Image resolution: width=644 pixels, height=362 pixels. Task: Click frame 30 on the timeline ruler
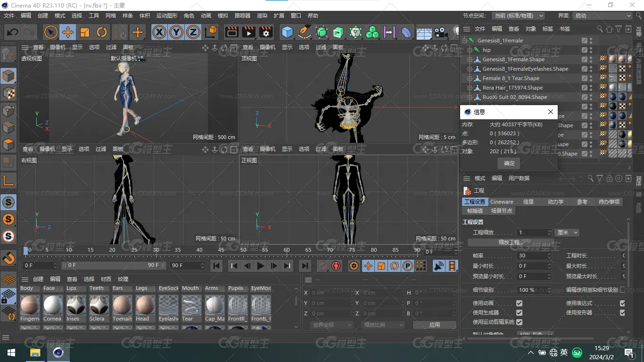coord(156,250)
